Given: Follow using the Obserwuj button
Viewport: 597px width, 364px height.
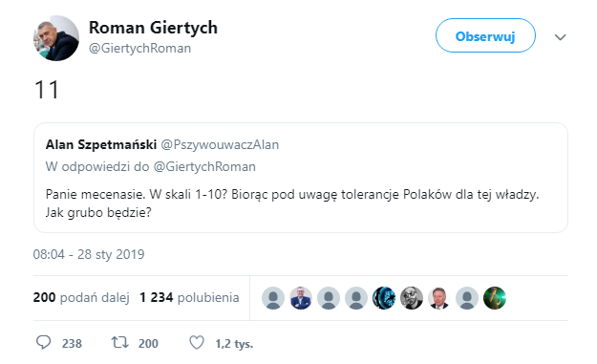Looking at the screenshot, I should [485, 35].
